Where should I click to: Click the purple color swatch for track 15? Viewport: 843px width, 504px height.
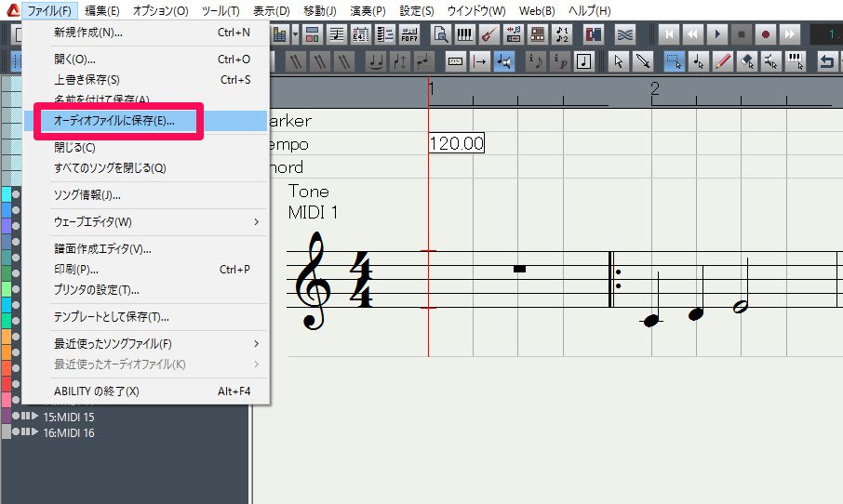click(6, 416)
